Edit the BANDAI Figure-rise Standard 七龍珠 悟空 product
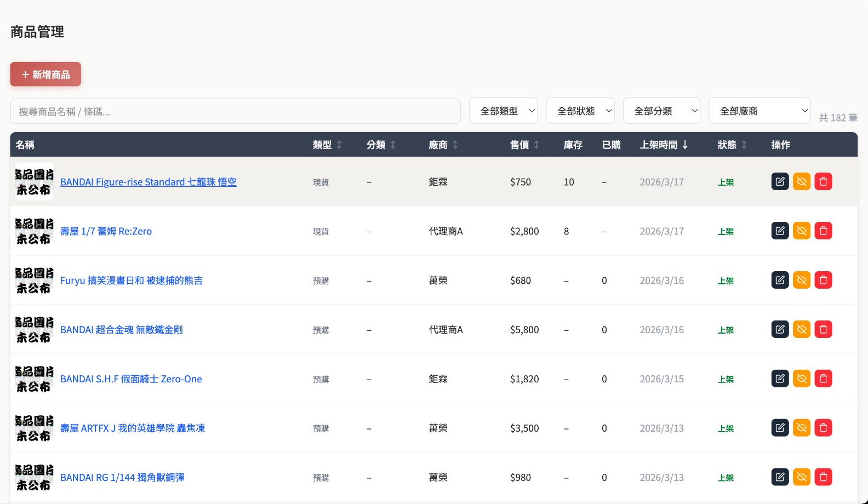This screenshot has width=868, height=504. pos(780,181)
